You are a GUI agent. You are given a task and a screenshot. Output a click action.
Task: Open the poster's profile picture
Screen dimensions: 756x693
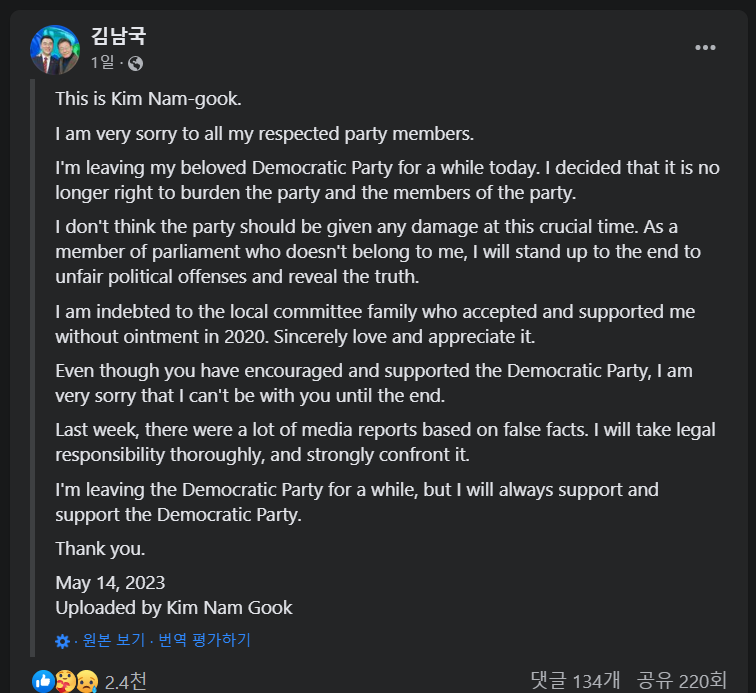55,50
